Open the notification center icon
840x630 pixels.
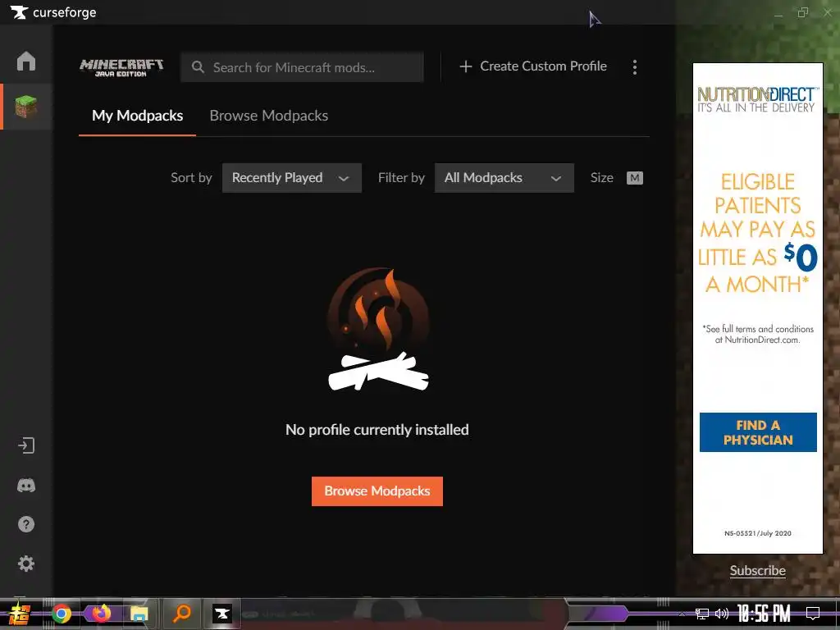pyautogui.click(x=813, y=614)
